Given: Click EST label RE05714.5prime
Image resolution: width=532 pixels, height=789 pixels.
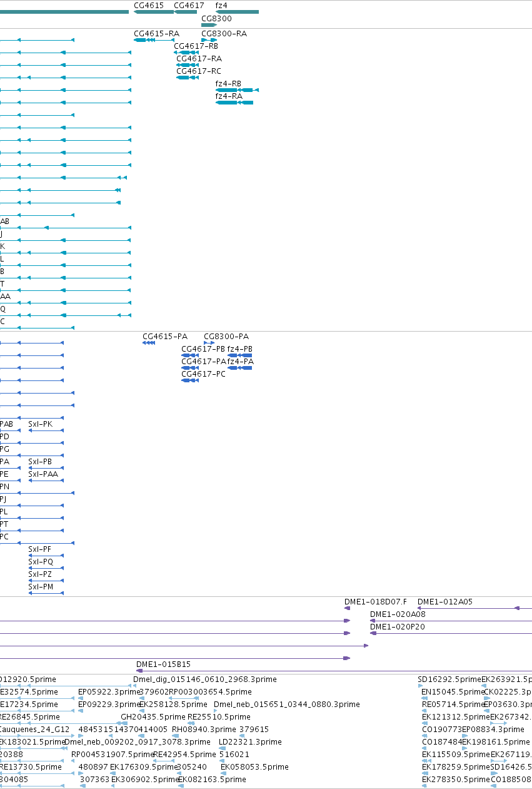Looking at the screenshot, I should 453,705.
